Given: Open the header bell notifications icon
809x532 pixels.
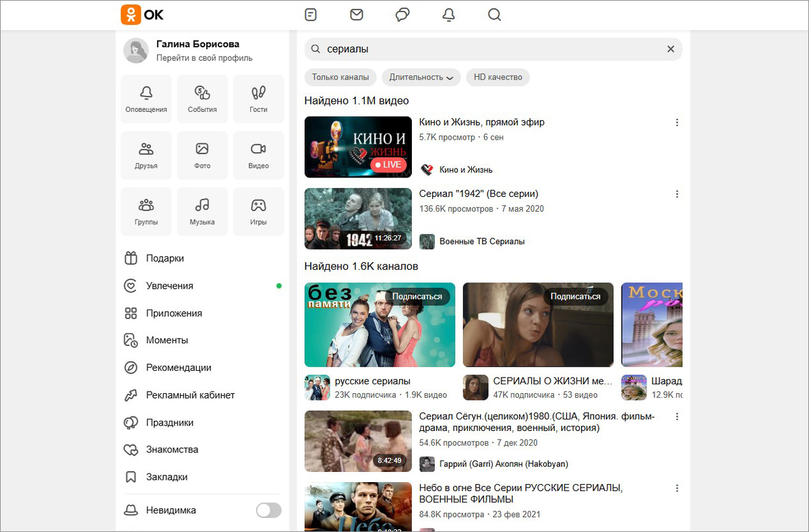Looking at the screenshot, I should [x=448, y=14].
